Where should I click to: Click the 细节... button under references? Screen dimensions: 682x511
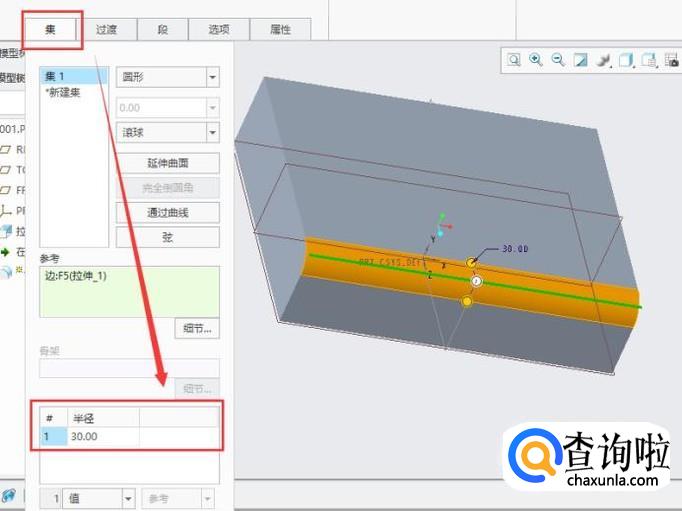[x=197, y=328]
